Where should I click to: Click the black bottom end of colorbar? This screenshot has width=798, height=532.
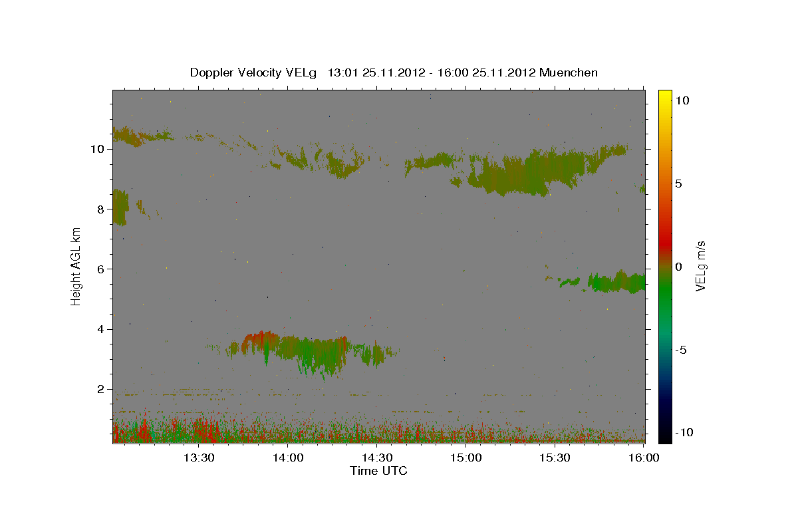(x=665, y=436)
